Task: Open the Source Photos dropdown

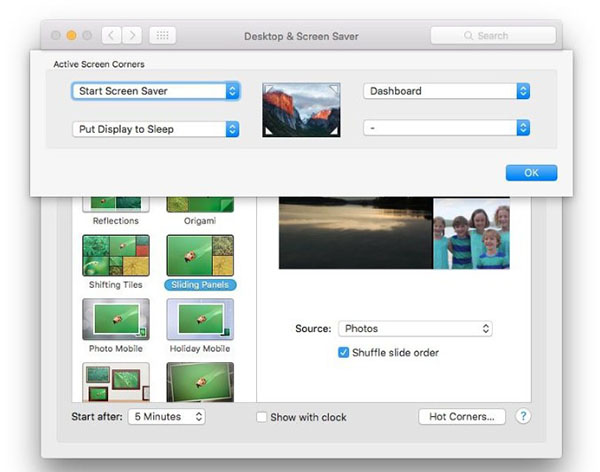Action: 415,328
